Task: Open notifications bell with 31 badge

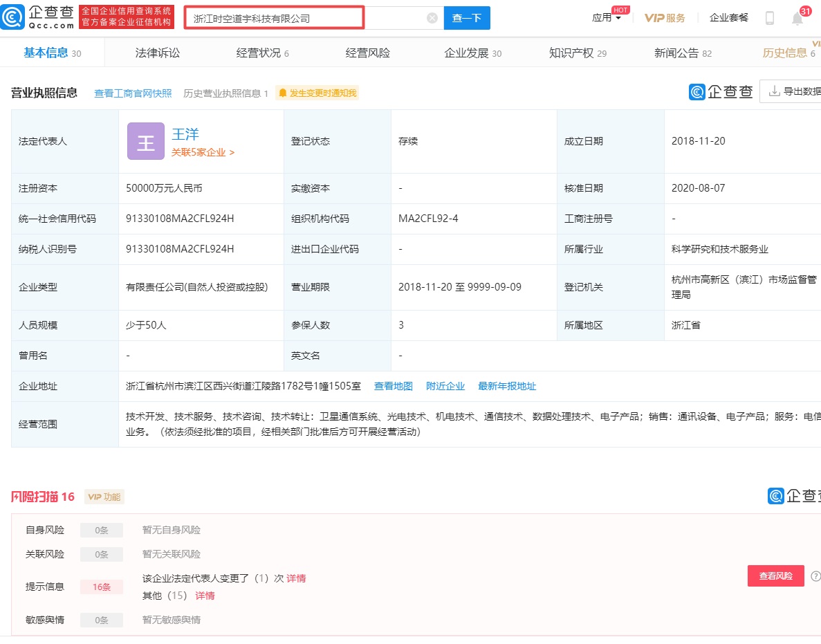Action: point(797,18)
